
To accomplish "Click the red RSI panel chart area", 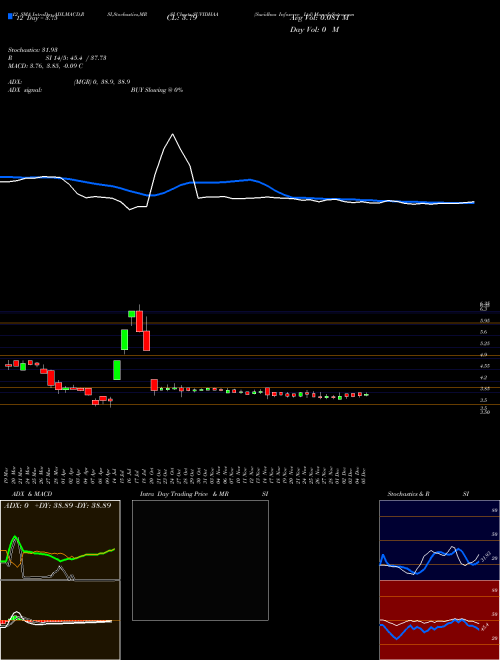I will click(439, 620).
